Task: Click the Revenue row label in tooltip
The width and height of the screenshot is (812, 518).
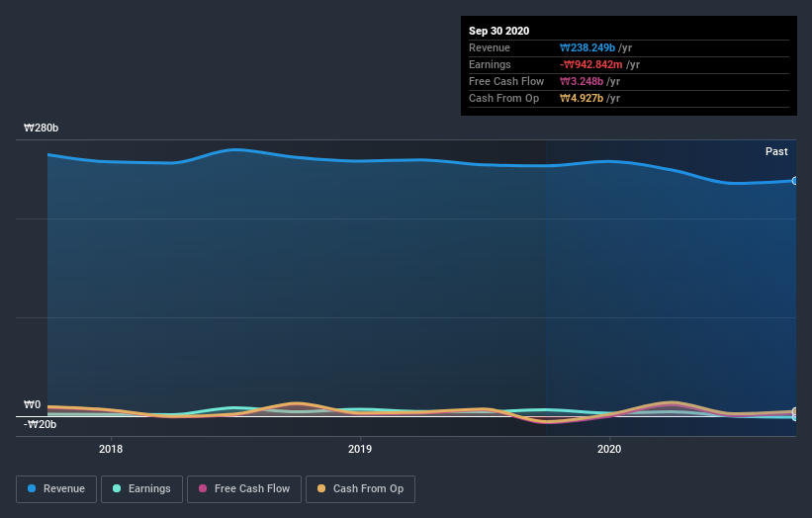Action: (490, 47)
